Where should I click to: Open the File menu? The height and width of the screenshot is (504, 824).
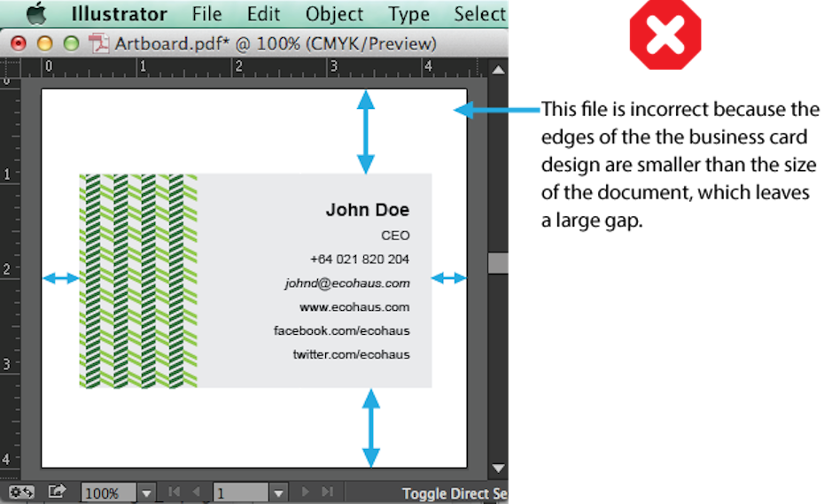(x=206, y=14)
